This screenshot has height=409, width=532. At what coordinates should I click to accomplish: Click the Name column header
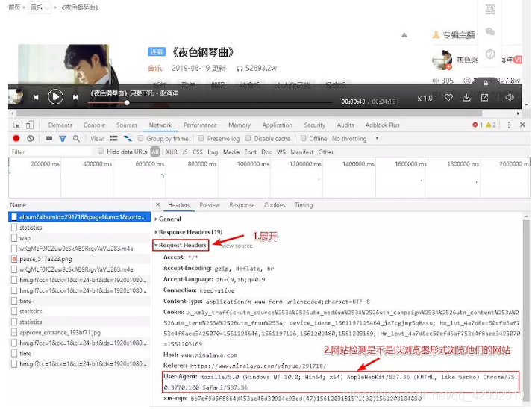tap(79, 205)
